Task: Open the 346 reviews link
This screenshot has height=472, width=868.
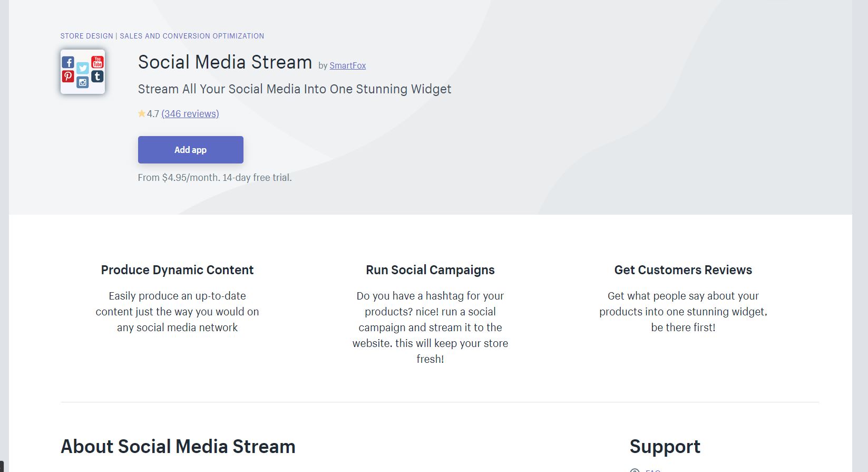Action: point(190,113)
